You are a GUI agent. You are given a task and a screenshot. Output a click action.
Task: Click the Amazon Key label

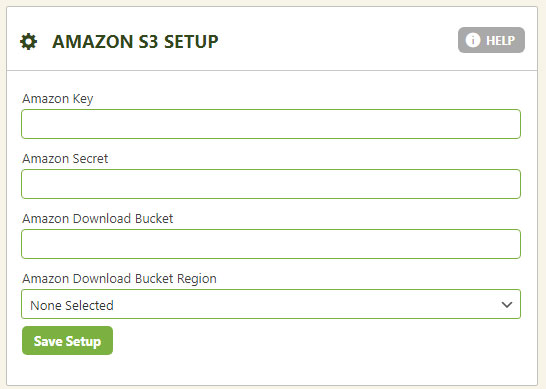(x=58, y=99)
